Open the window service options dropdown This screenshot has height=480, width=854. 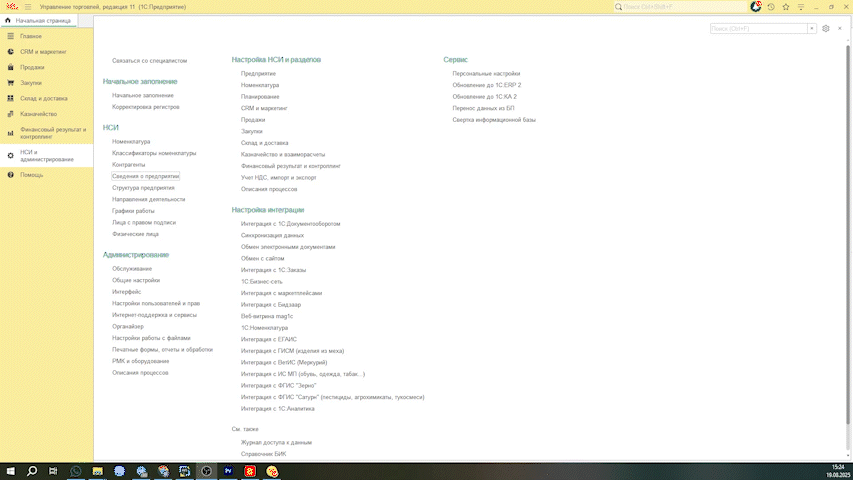coord(801,7)
